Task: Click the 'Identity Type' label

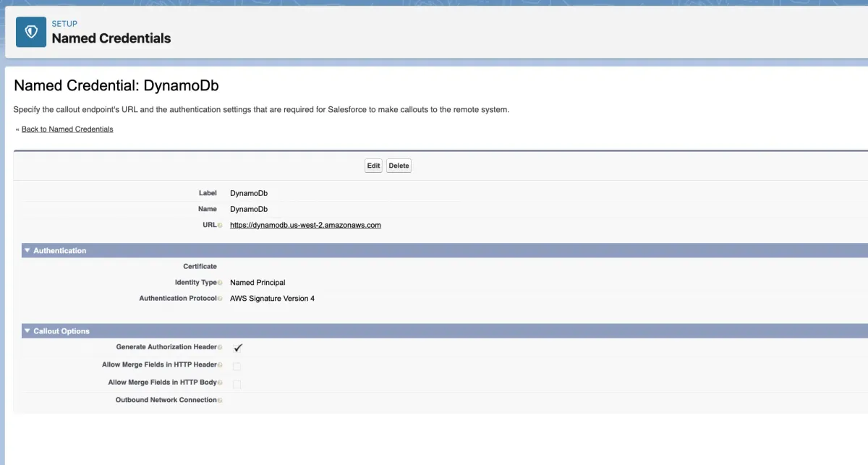Action: point(195,283)
